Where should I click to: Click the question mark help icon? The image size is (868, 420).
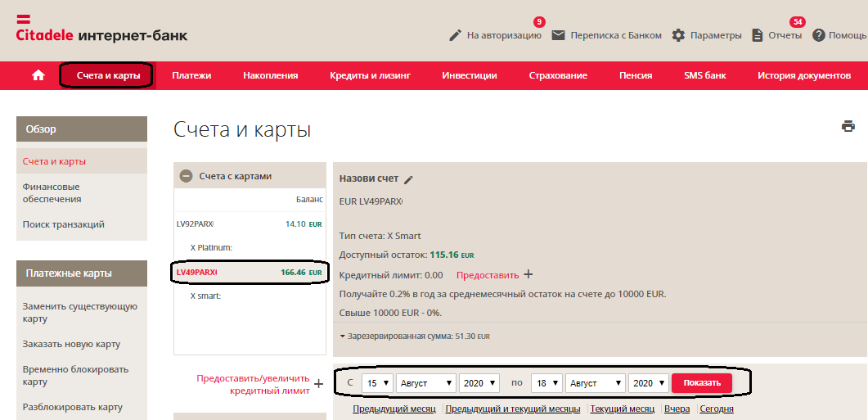click(x=819, y=35)
